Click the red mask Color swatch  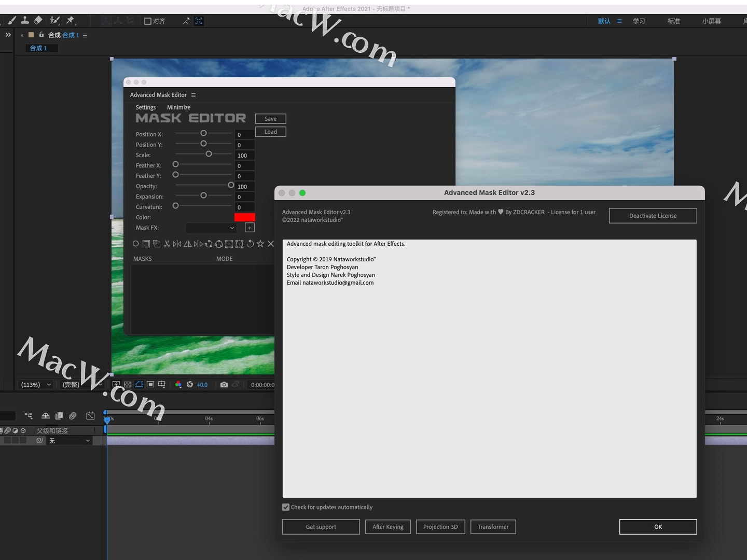coord(244,217)
